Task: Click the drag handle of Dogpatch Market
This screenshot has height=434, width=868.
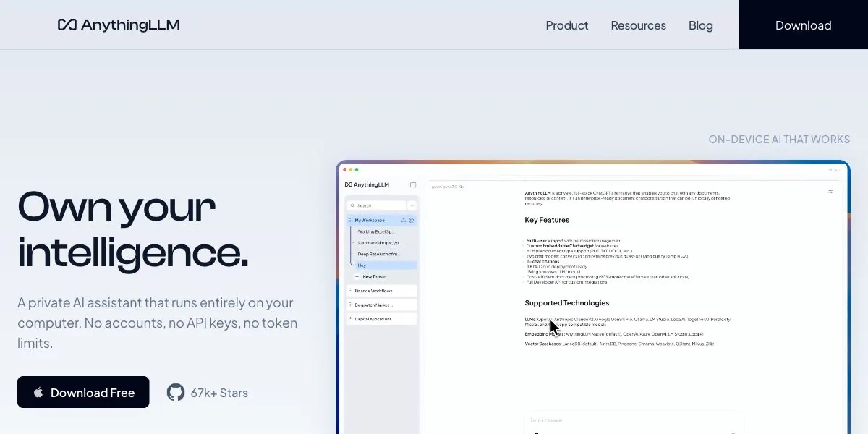Action: (x=351, y=305)
